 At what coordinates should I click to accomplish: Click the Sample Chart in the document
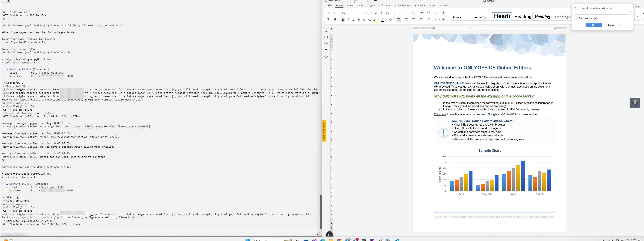click(495, 172)
